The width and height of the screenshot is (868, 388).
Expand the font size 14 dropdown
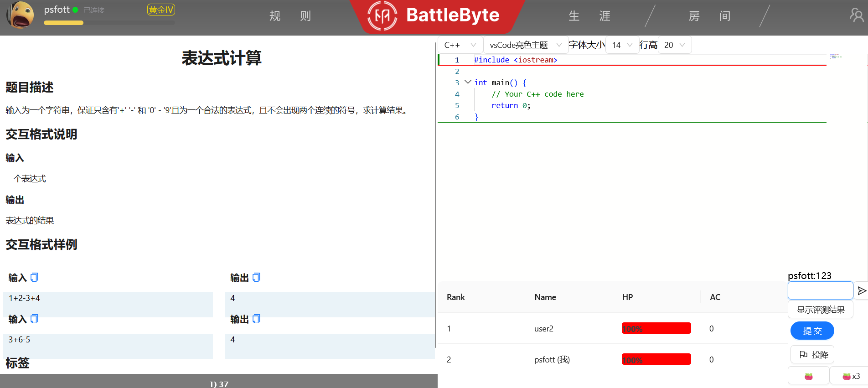pyautogui.click(x=622, y=45)
